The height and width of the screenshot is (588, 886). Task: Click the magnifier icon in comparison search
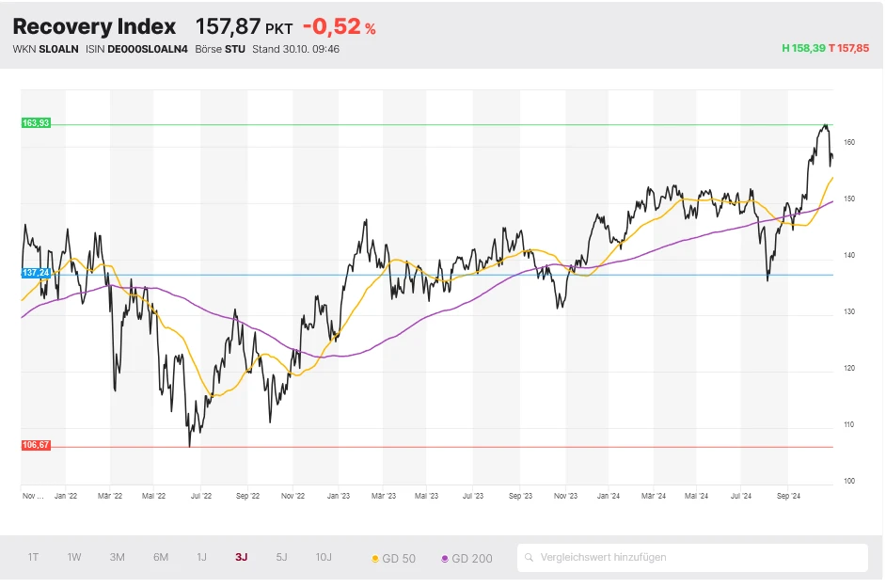tap(531, 557)
